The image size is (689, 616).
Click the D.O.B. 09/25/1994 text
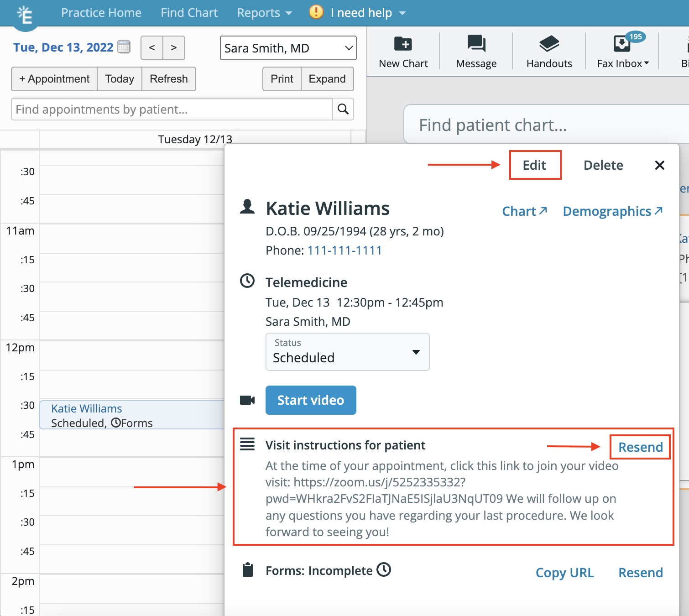[355, 231]
